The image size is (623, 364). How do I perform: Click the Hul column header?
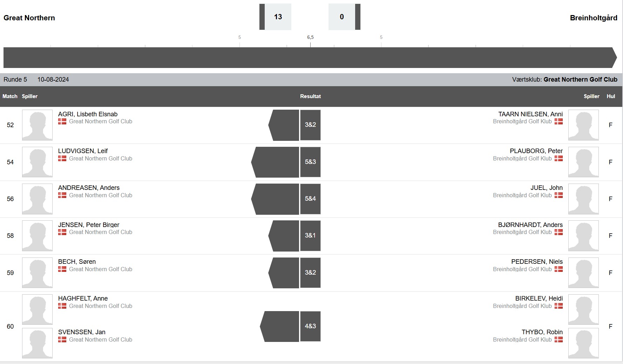611,96
